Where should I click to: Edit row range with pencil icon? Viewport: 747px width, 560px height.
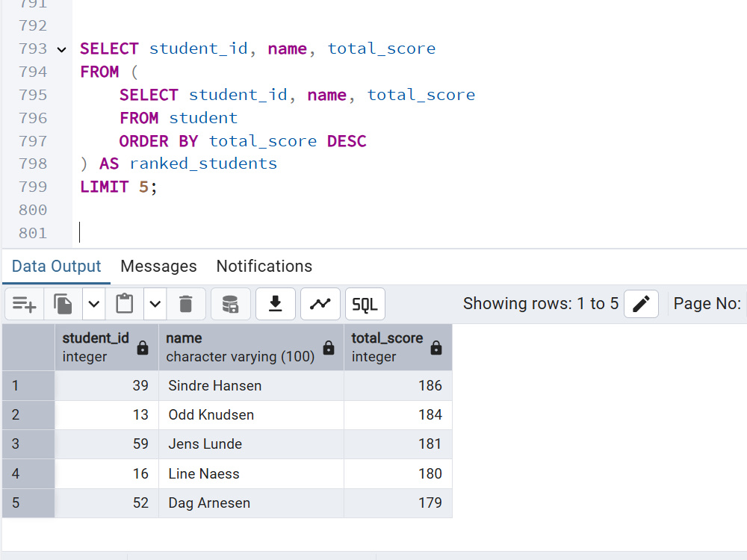click(641, 304)
